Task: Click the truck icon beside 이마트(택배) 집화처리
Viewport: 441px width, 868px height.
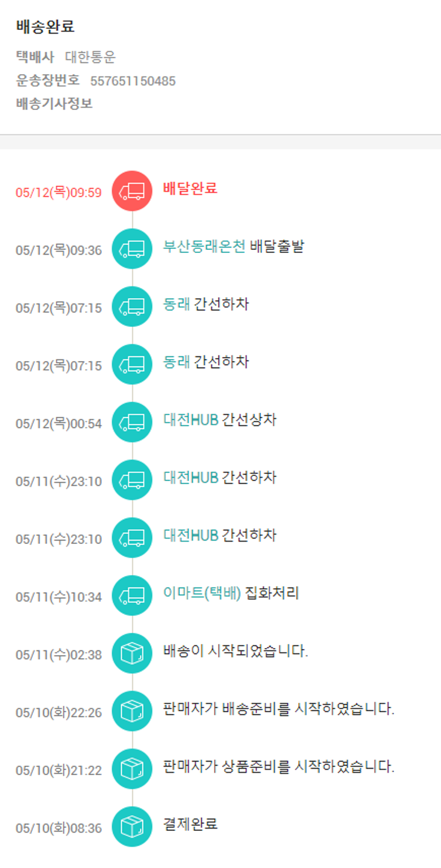Action: 132,596
